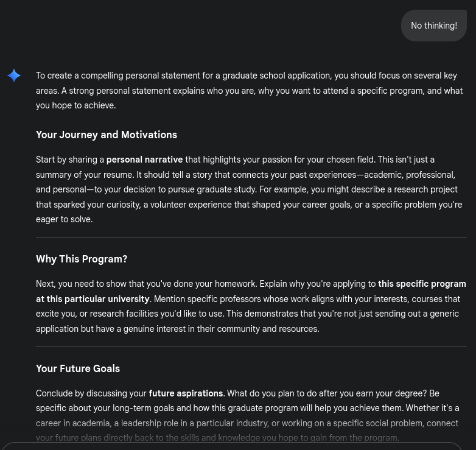
Task: Click the paragraph starting "Next, you need to show"
Action: [x=250, y=306]
